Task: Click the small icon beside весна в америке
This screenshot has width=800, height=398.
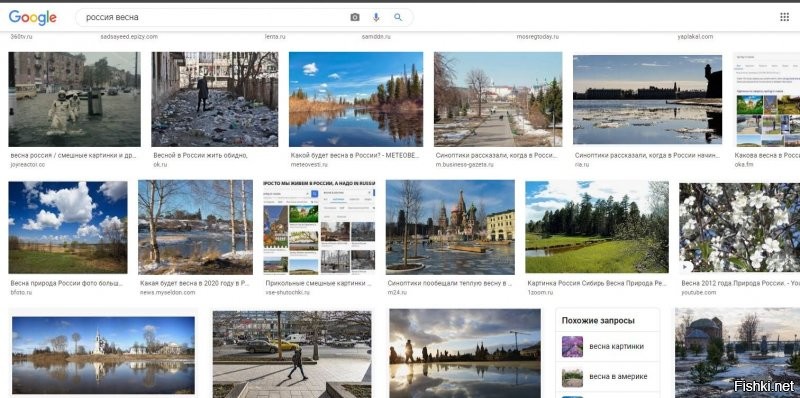Action: click(x=572, y=377)
